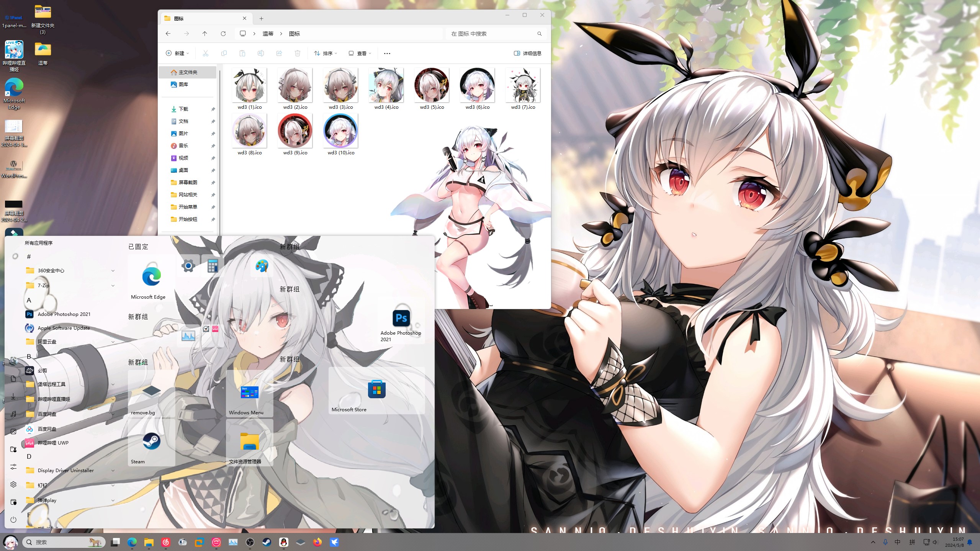Open the 排序 sort dropdown

tap(326, 53)
